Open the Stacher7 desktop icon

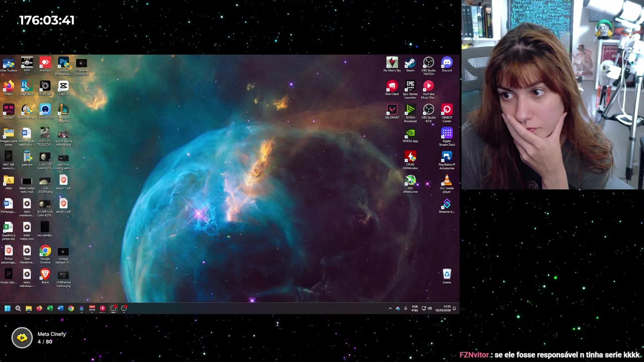pos(9,112)
